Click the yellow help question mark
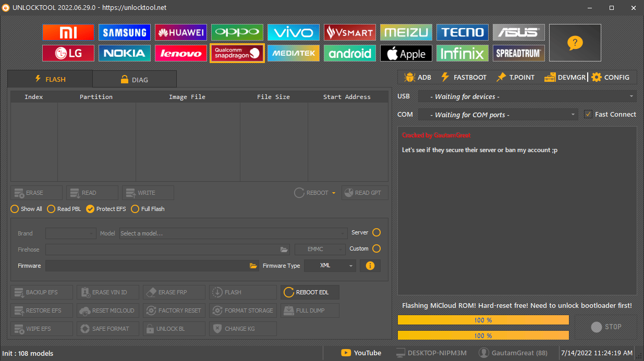The image size is (644, 361). 575,43
